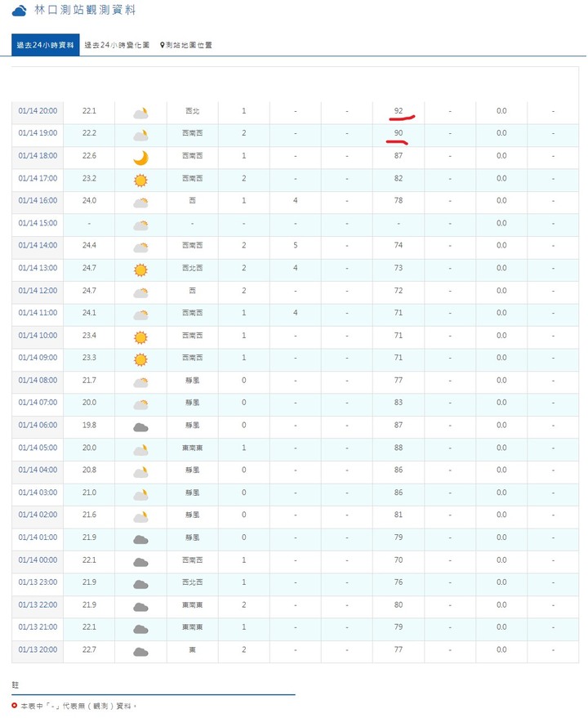This screenshot has height=718, width=588.
Task: Click temperature 22.6 in the 01/14 18:00 row
Action: click(89, 156)
